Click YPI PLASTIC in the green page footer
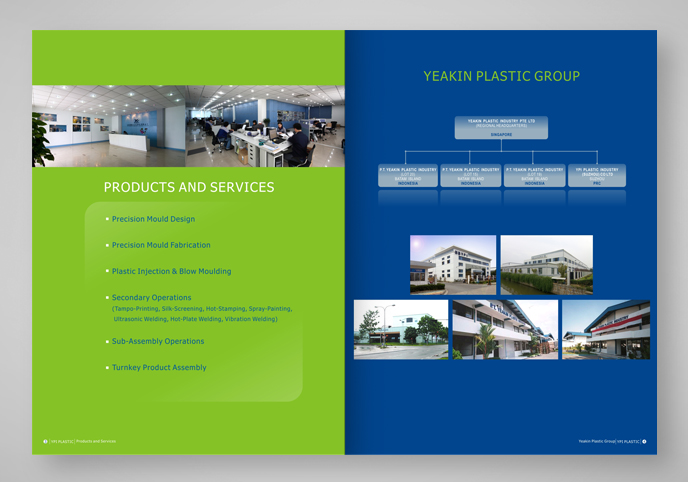 coord(62,442)
